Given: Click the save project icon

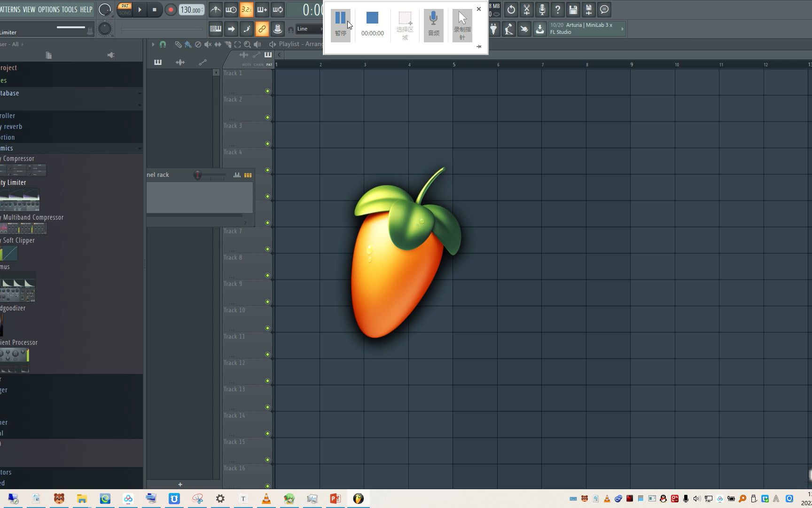Looking at the screenshot, I should point(573,9).
